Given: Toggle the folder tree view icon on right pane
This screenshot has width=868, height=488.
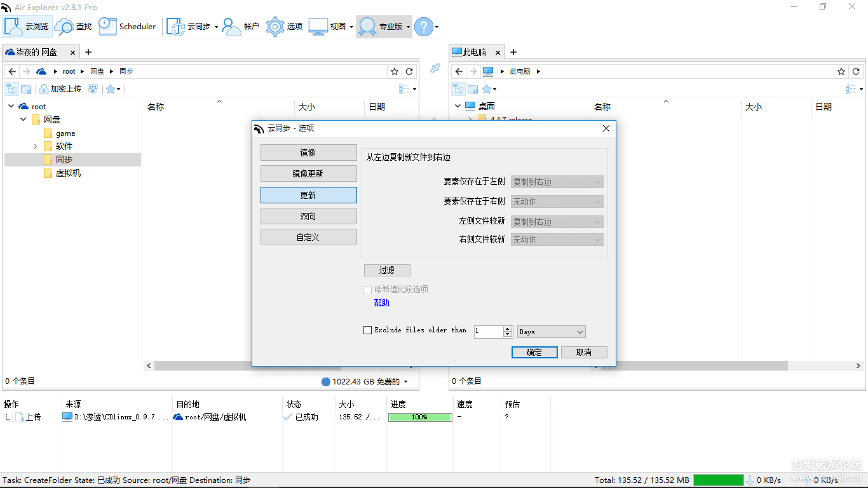Looking at the screenshot, I should pyautogui.click(x=458, y=89).
